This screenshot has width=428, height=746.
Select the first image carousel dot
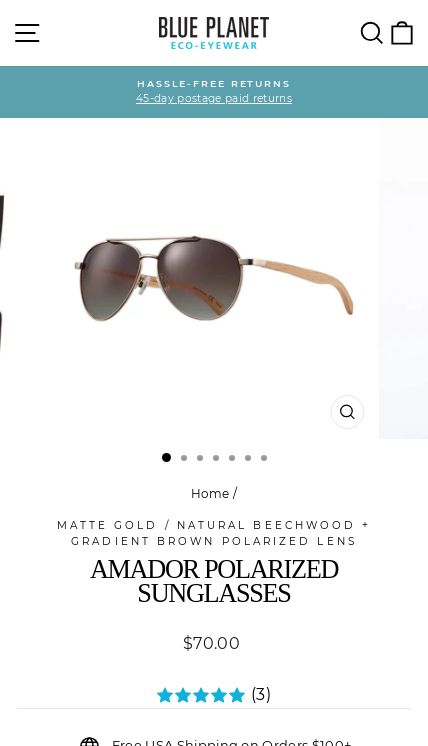tap(166, 458)
